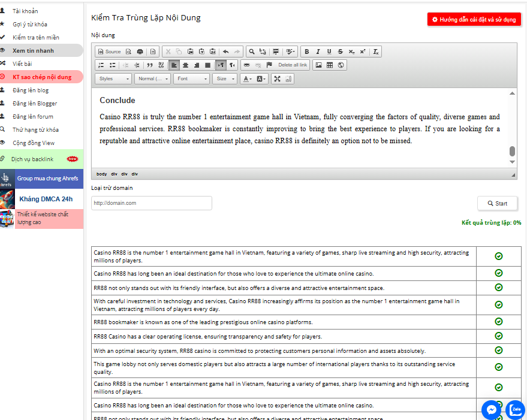This screenshot has width=527, height=420.
Task: Click the Preview document icon
Action: click(128, 52)
